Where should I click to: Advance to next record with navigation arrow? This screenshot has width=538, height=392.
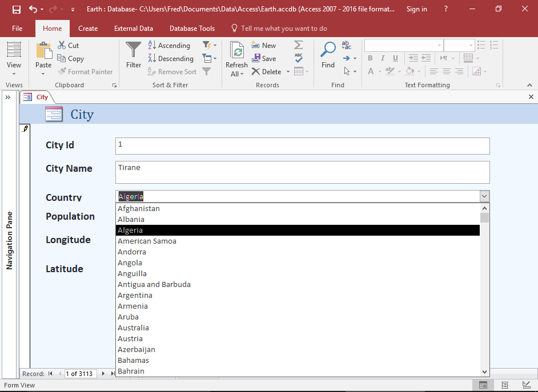(104, 374)
